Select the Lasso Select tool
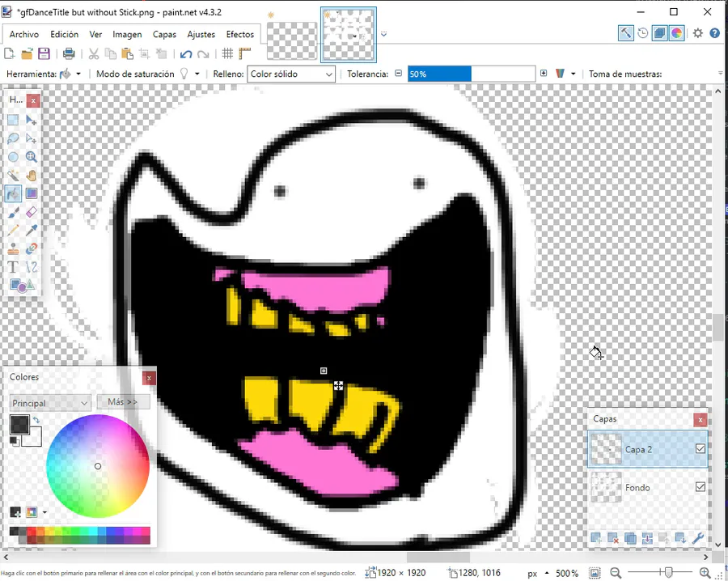The image size is (728, 581). (13, 138)
